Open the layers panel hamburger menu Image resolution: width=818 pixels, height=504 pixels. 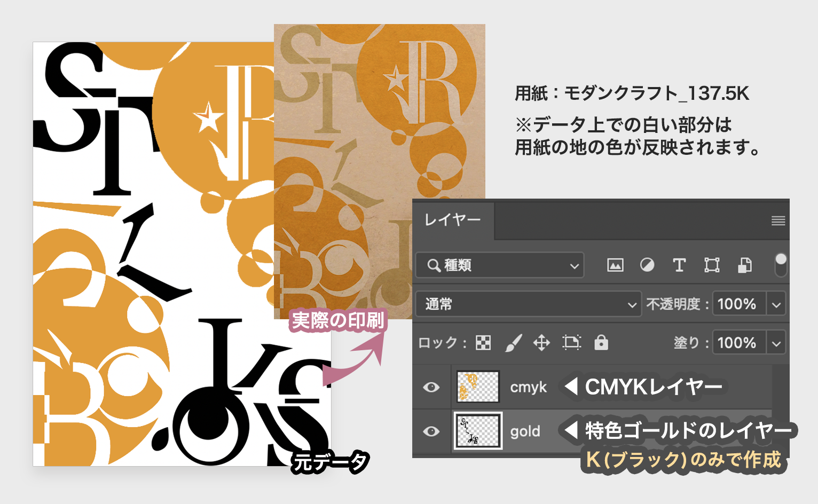pos(778,220)
